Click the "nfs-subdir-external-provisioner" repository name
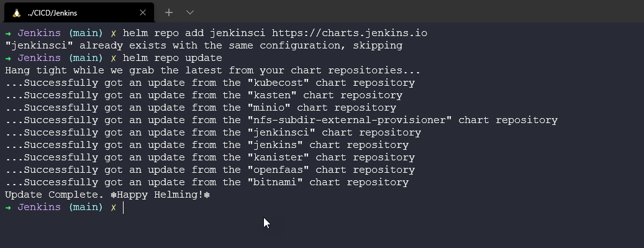The image size is (644, 248). (350, 121)
